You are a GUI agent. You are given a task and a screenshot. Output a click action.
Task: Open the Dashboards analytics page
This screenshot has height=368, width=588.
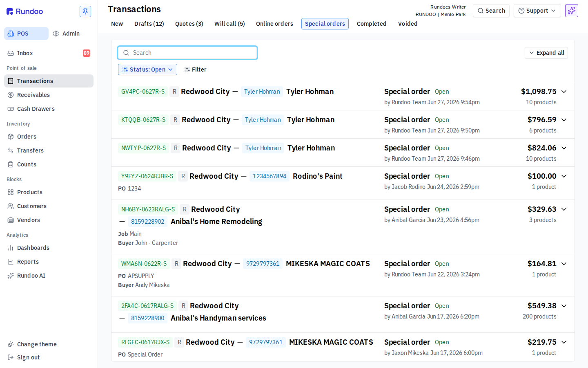(49, 248)
